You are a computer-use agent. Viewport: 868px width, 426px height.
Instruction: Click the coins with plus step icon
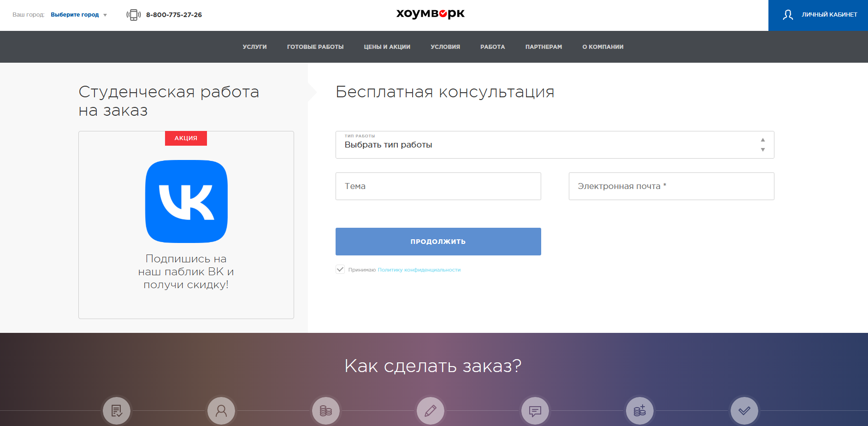click(640, 410)
